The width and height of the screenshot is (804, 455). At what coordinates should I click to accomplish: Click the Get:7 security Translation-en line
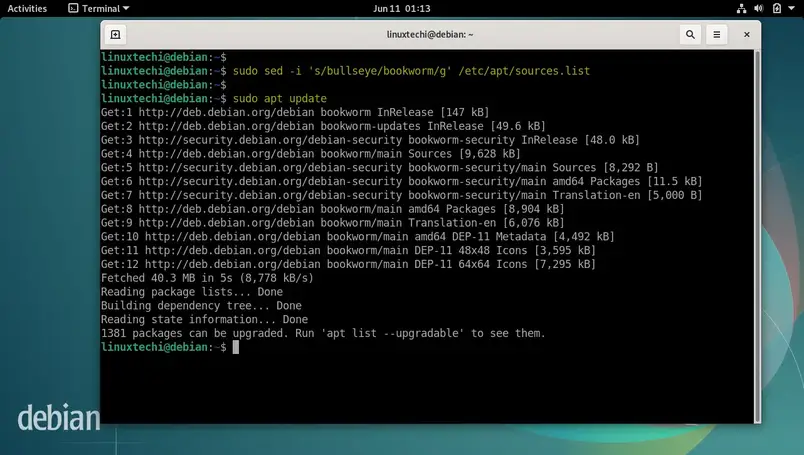tap(401, 195)
